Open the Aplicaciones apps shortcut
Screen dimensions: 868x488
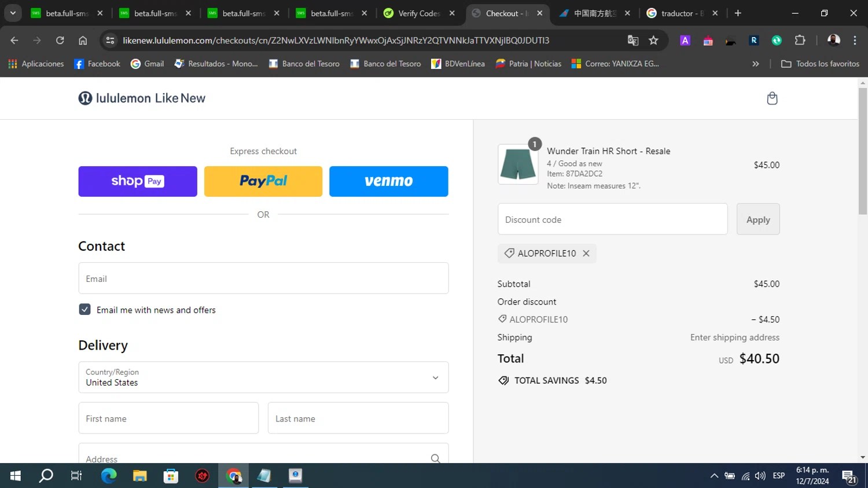[36, 64]
